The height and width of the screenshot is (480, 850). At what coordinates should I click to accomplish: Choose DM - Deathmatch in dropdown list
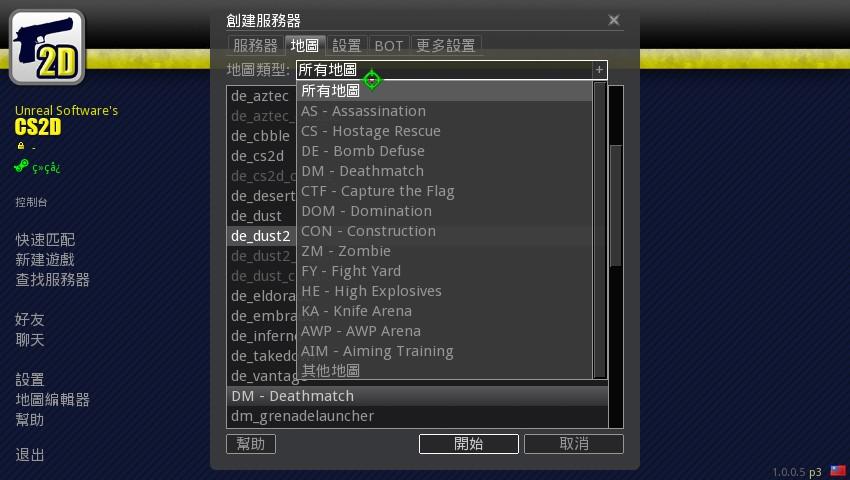445,171
